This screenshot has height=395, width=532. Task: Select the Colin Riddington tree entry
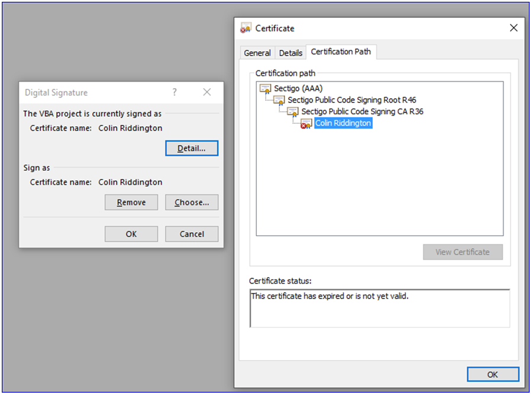tap(343, 123)
